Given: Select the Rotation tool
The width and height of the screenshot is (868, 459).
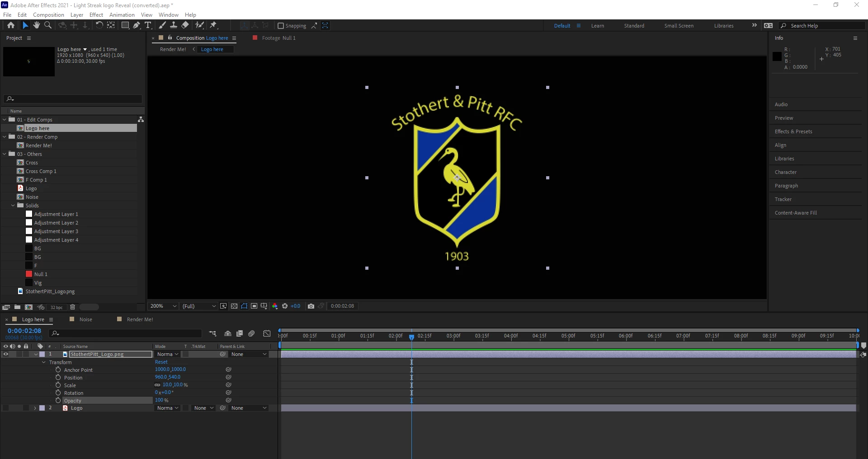Looking at the screenshot, I should click(99, 25).
